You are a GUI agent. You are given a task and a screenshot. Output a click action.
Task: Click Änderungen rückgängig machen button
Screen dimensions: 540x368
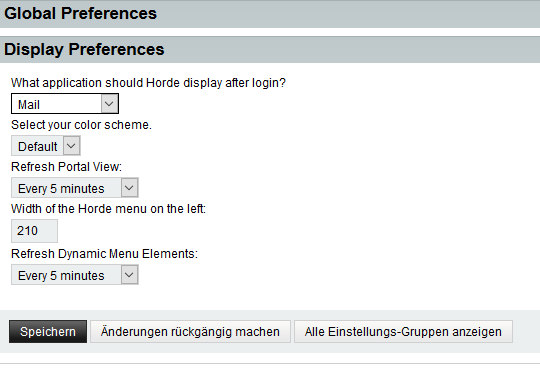point(190,332)
